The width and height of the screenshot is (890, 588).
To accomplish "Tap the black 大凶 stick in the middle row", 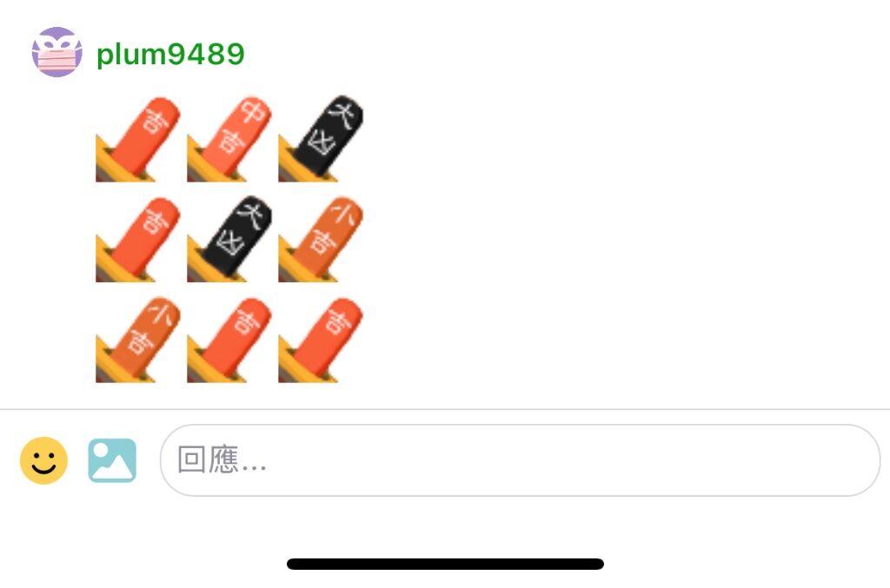I will point(229,240).
